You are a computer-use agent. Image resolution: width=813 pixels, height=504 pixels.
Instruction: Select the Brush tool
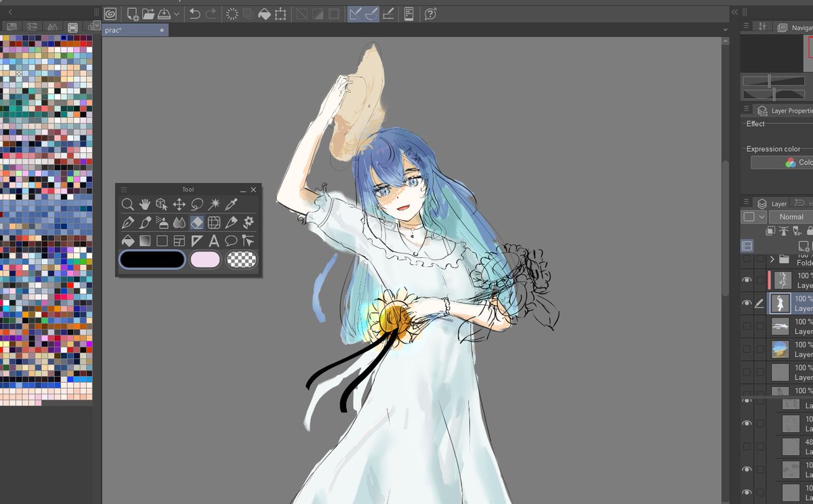[x=145, y=222]
